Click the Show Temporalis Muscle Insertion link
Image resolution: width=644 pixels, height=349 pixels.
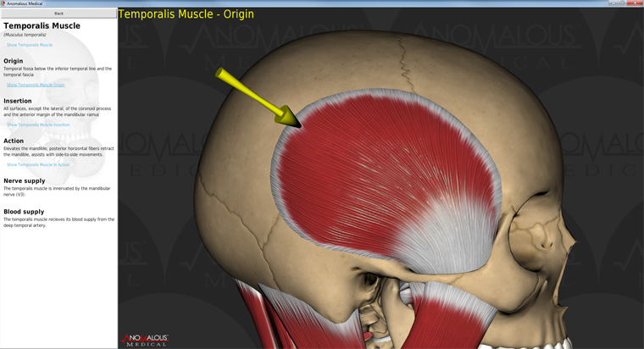[x=38, y=125]
